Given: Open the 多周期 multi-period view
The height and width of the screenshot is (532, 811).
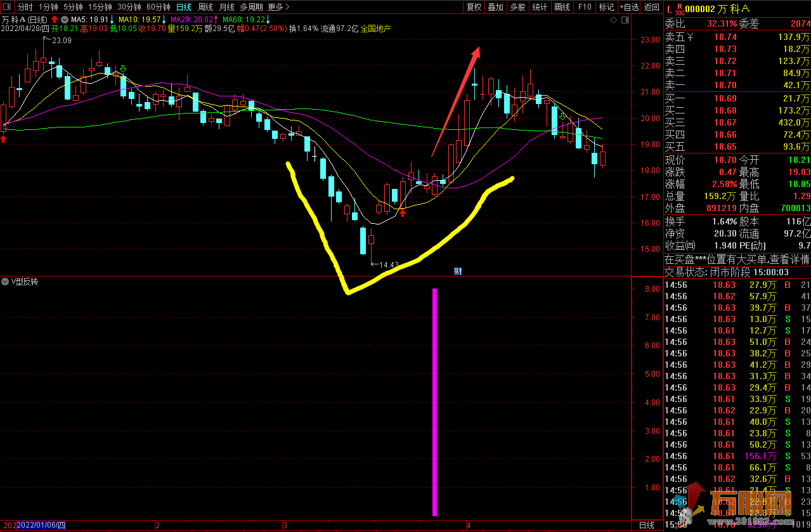Looking at the screenshot, I should point(251,7).
